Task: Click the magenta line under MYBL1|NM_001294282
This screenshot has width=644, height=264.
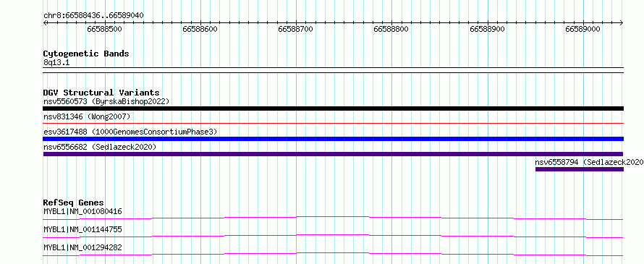Action: point(334,254)
